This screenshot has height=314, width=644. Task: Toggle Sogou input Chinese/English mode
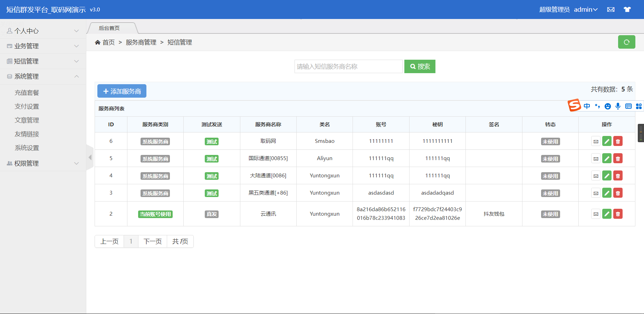(587, 106)
